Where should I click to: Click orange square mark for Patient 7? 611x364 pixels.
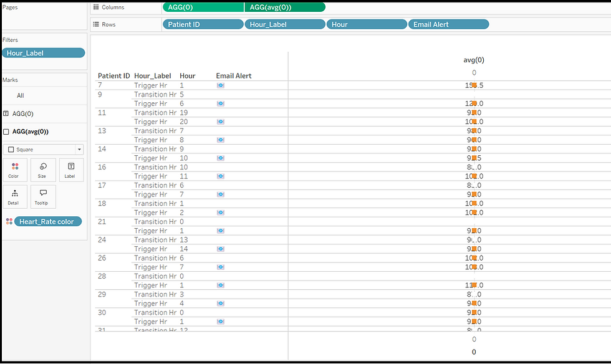474,85
